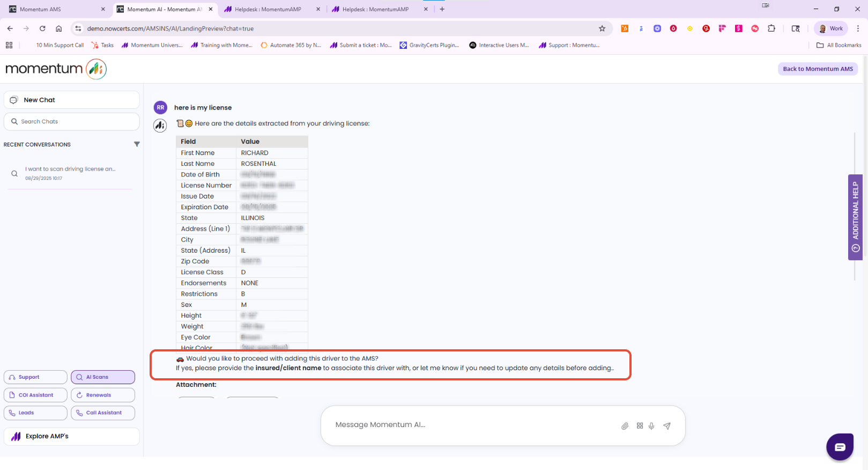This screenshot has height=470, width=868.
Task: Open the All Bookmarks folder
Action: (x=839, y=45)
